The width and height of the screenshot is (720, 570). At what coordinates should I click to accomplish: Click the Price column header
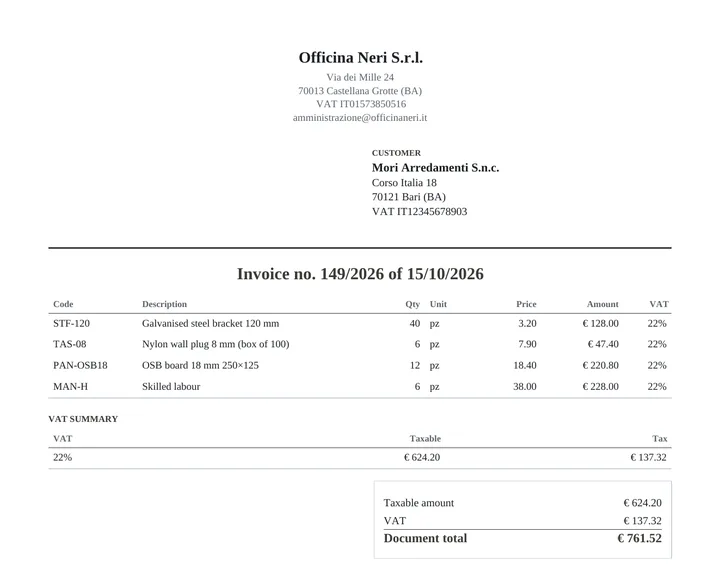tap(526, 304)
